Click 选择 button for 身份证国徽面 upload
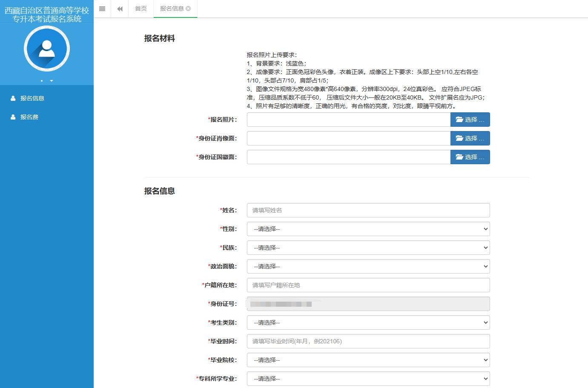The image size is (588, 388). coord(470,157)
